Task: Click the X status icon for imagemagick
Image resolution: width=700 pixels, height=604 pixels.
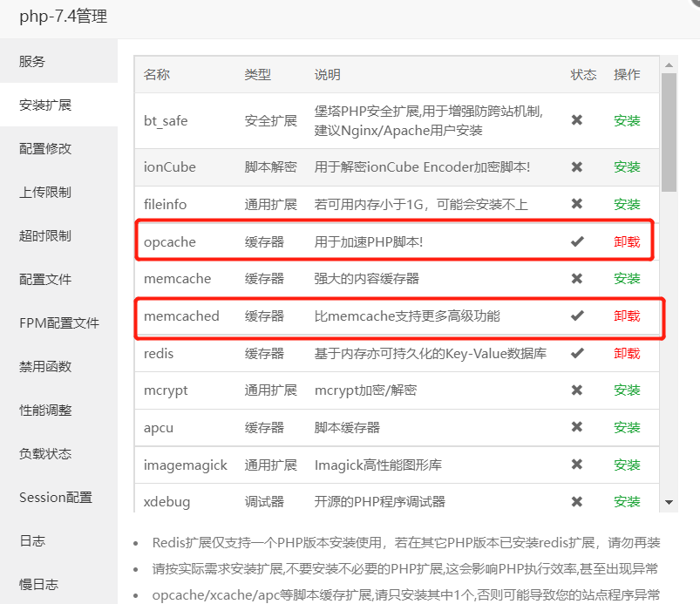Action: point(577,465)
